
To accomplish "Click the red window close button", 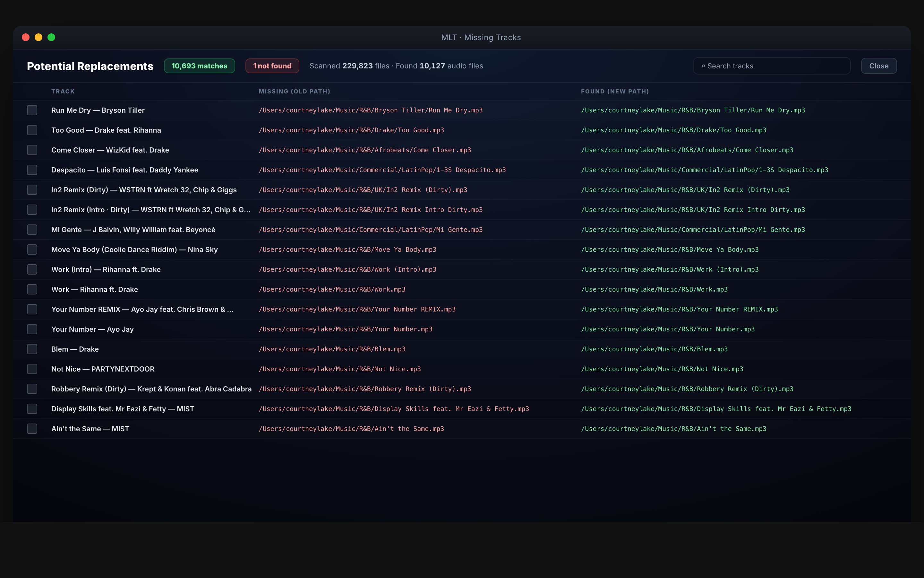I will pyautogui.click(x=26, y=37).
